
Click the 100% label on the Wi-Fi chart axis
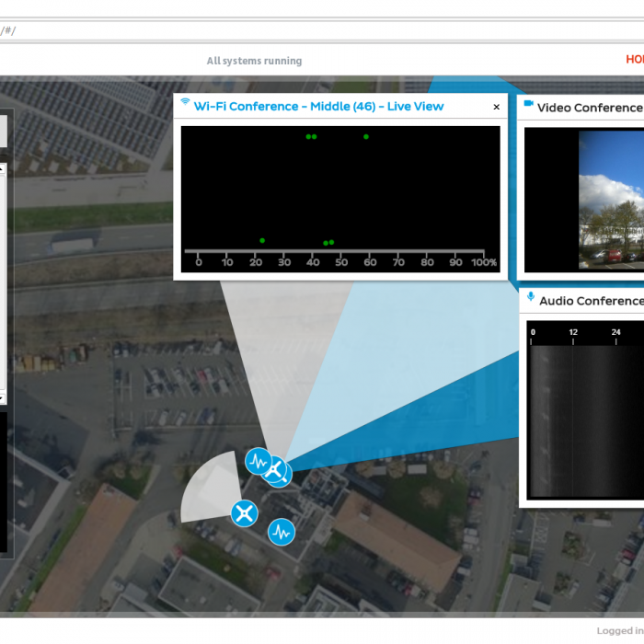[x=484, y=262]
